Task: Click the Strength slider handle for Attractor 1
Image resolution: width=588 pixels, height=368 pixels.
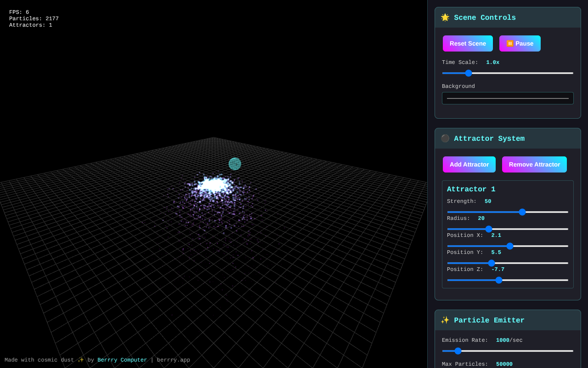Action: coord(522,212)
